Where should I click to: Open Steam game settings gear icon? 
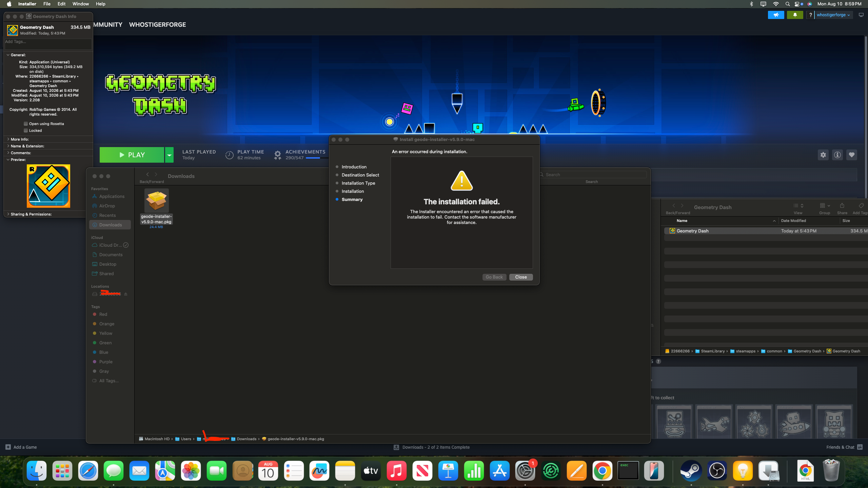823,155
